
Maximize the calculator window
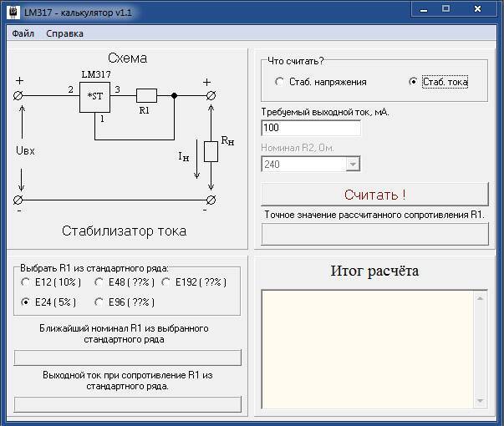pyautogui.click(x=445, y=9)
